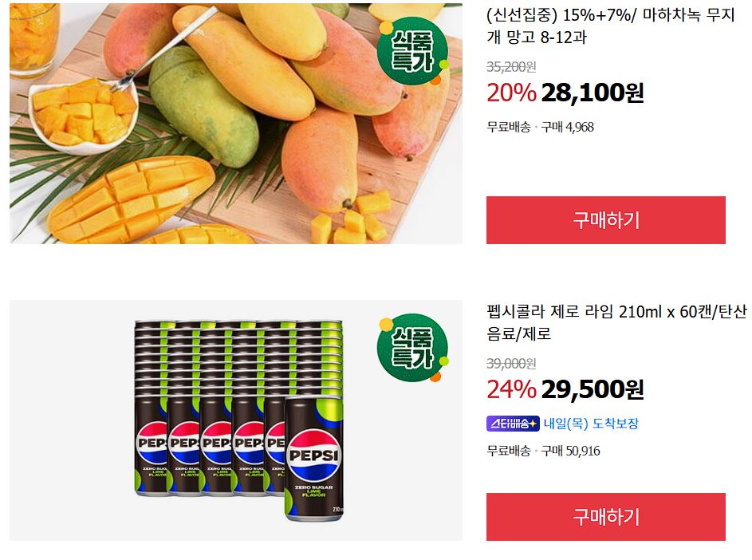The height and width of the screenshot is (560, 752).
Task: Open the 펩시콜라 제로 라임 210ml product title
Action: coord(616,322)
